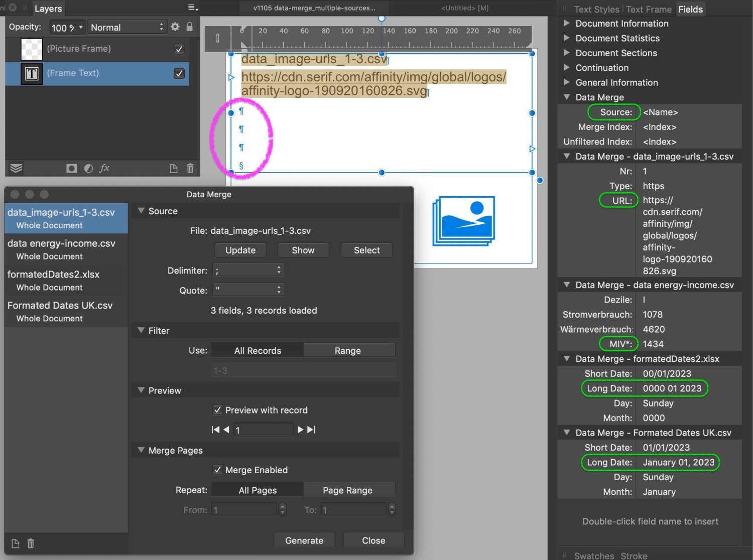
Task: Toggle edit-all-layers with the chevrons icon
Action: tap(16, 168)
